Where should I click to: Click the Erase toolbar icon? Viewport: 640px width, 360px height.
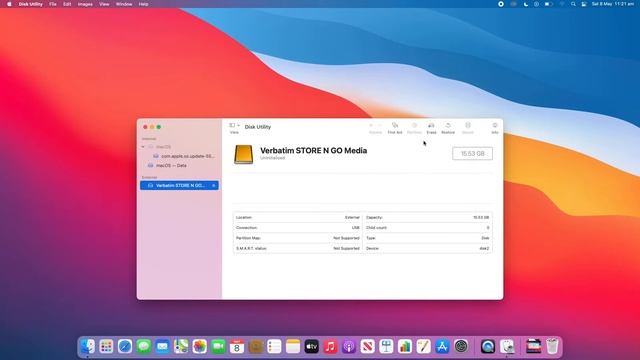(431, 126)
